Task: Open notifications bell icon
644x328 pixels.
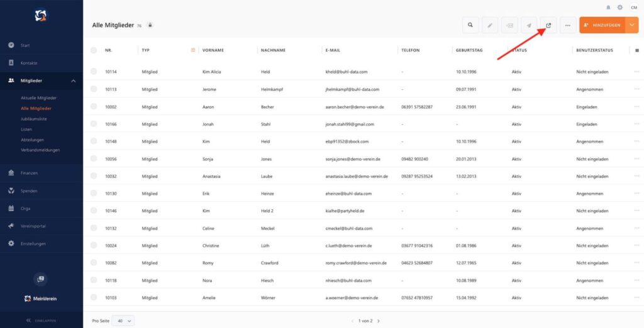Action: coord(608,8)
